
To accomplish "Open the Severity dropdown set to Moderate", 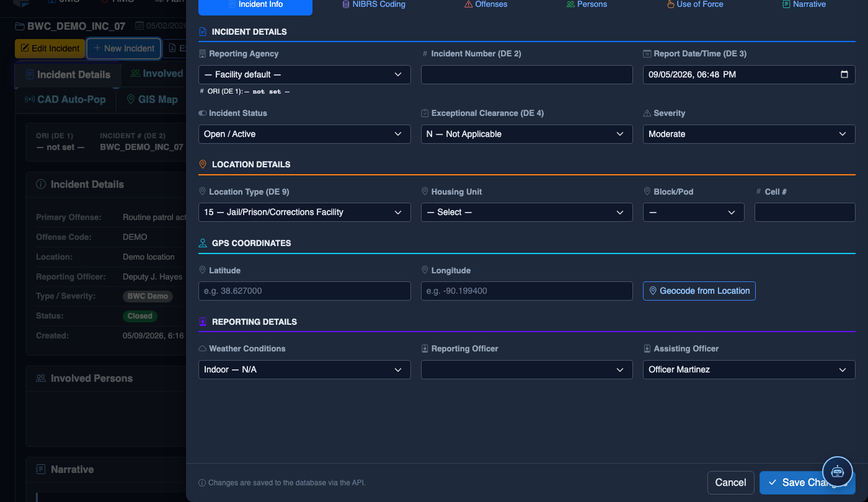I will click(749, 134).
